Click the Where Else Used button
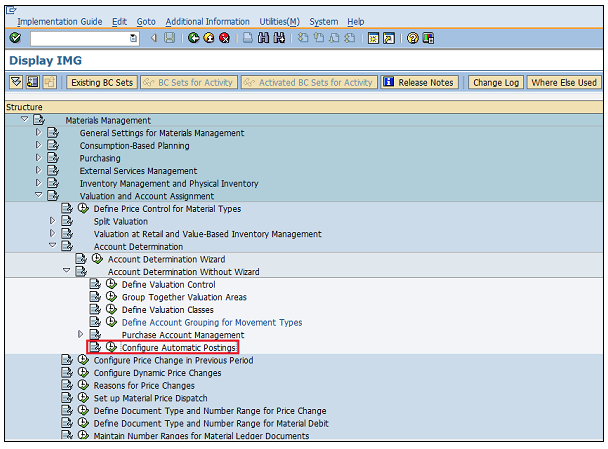Screen dimensions: 608x449 tap(563, 83)
